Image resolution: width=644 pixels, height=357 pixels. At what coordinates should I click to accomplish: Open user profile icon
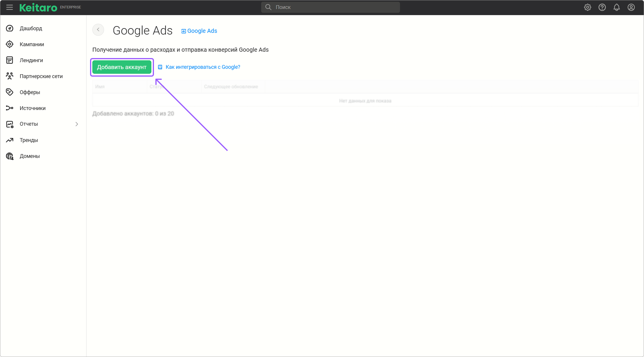631,7
